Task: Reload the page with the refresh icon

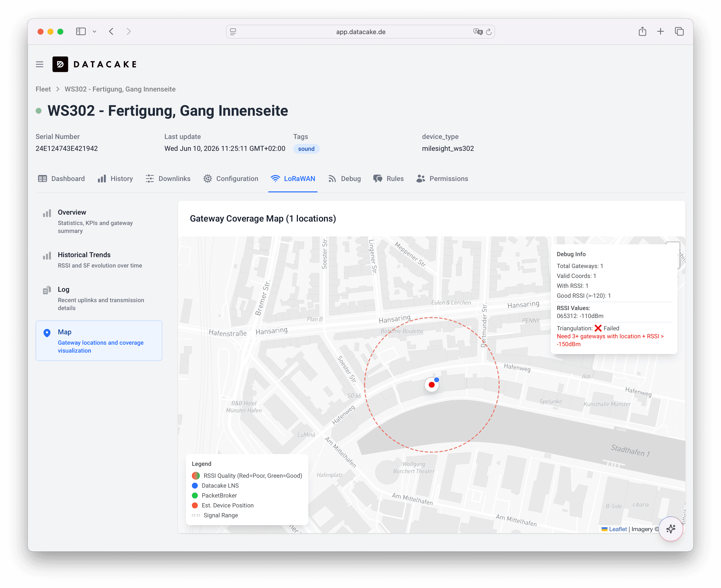Action: coord(489,31)
